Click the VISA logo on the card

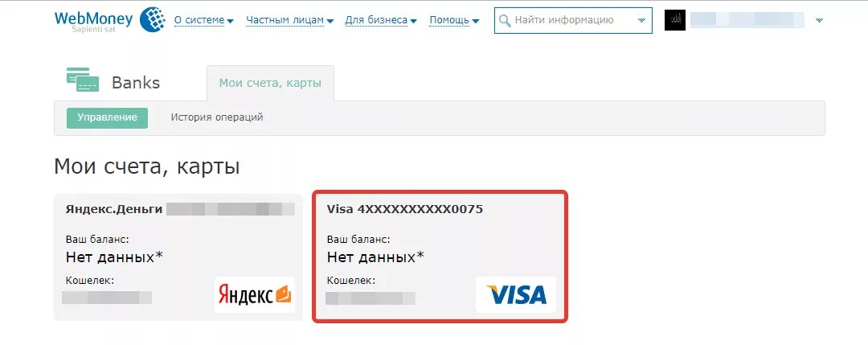pyautogui.click(x=516, y=294)
